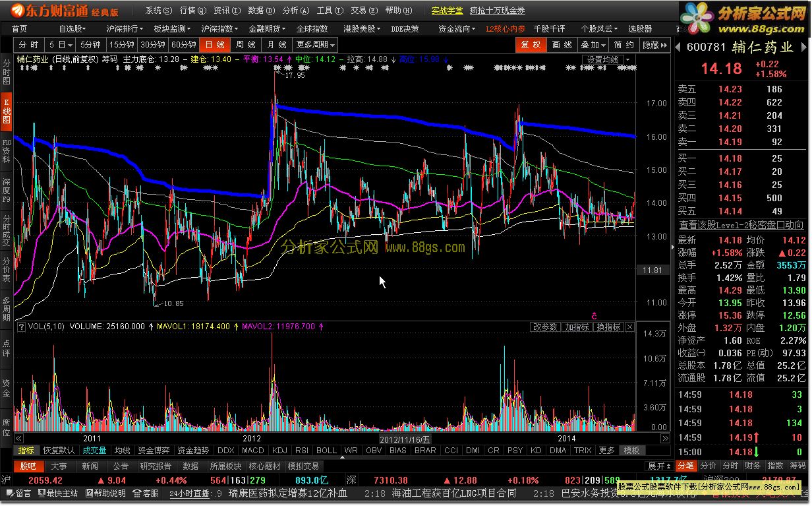Switch to the 60分钟 period
Viewport: 812px width, 506px height.
pos(184,45)
